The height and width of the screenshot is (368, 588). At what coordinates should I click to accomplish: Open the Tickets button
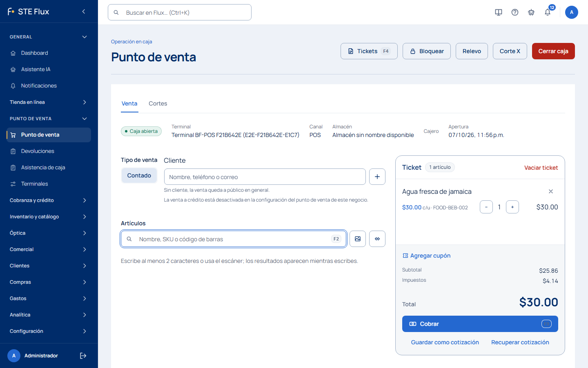click(369, 51)
